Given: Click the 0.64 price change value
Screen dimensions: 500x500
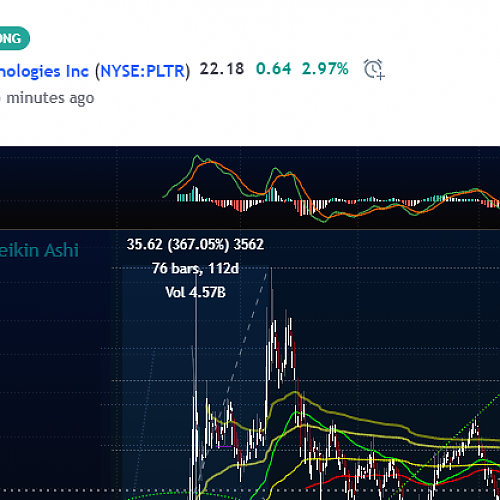Looking at the screenshot, I should 274,69.
